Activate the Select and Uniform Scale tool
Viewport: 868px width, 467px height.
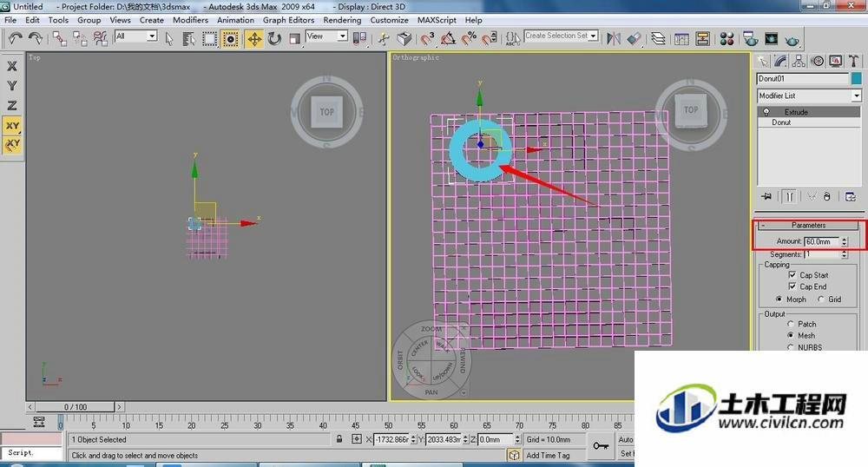[294, 38]
